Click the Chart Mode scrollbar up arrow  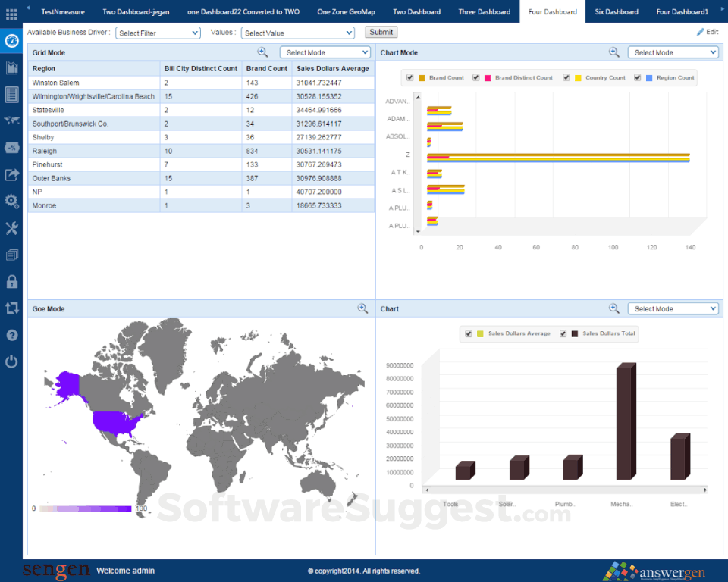coord(418,96)
